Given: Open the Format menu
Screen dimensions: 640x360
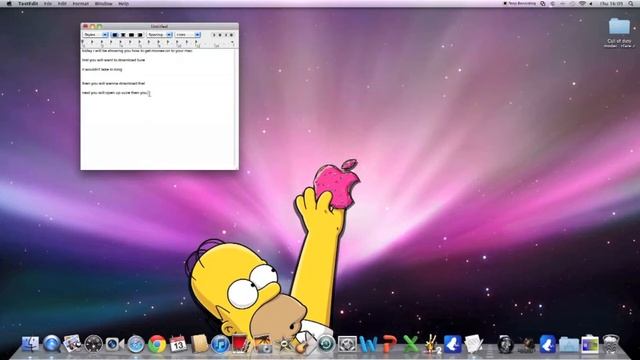Looking at the screenshot, I should [80, 4].
